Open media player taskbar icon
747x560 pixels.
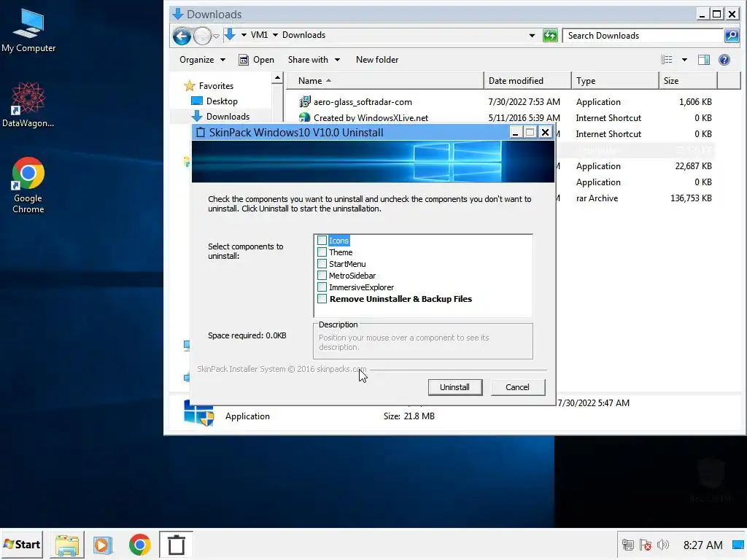pos(102,545)
